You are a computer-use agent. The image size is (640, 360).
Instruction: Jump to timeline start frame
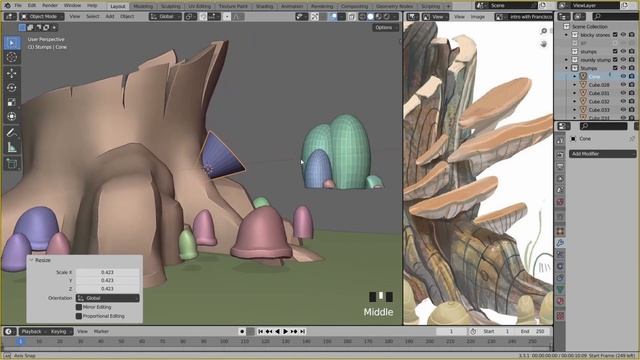pos(260,331)
